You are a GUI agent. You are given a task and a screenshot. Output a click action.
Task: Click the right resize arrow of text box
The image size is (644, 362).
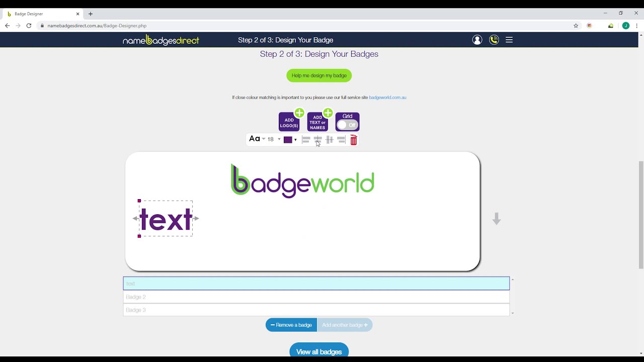(x=196, y=218)
